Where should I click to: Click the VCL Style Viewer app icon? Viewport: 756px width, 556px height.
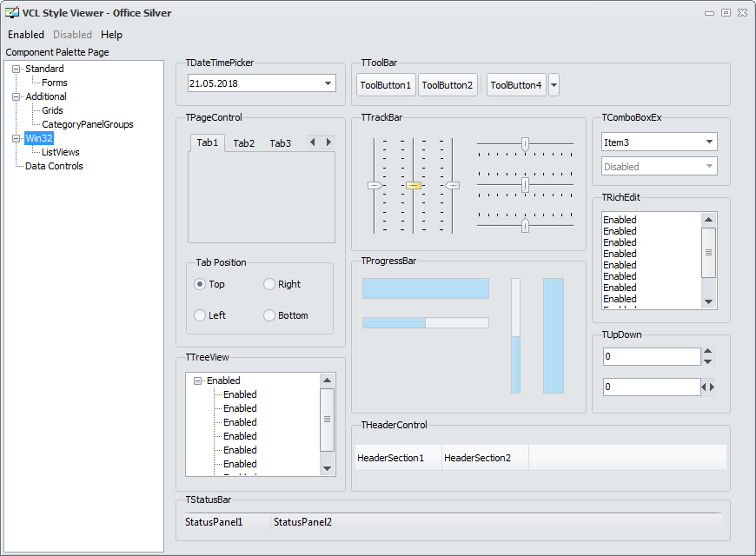tap(12, 12)
